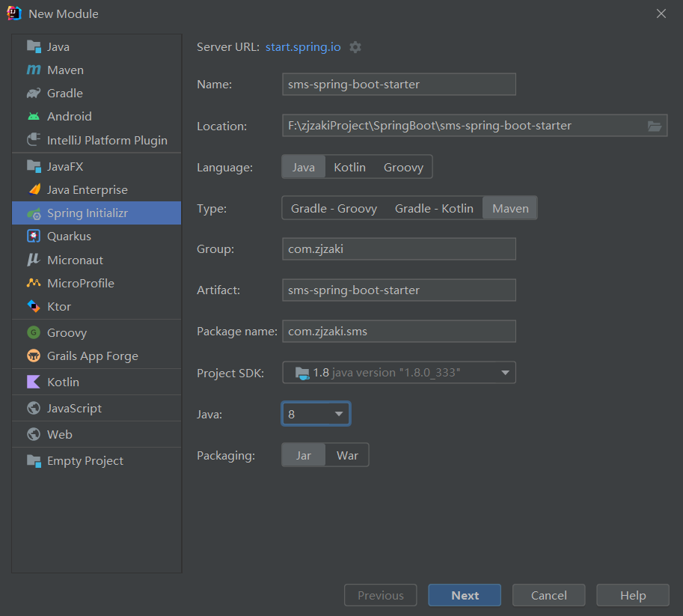Select Groovy in the module list
Screen dimensions: 683x616
point(97,332)
